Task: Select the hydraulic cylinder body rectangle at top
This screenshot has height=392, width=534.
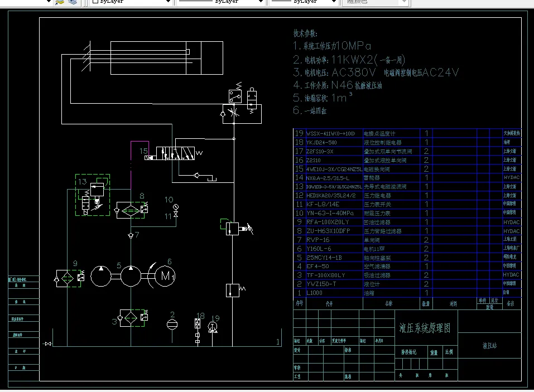Action: [166, 58]
